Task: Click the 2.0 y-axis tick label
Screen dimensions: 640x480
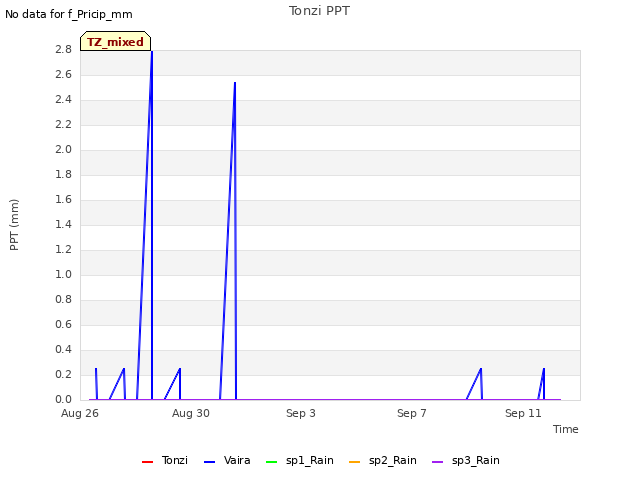Action: click(63, 150)
